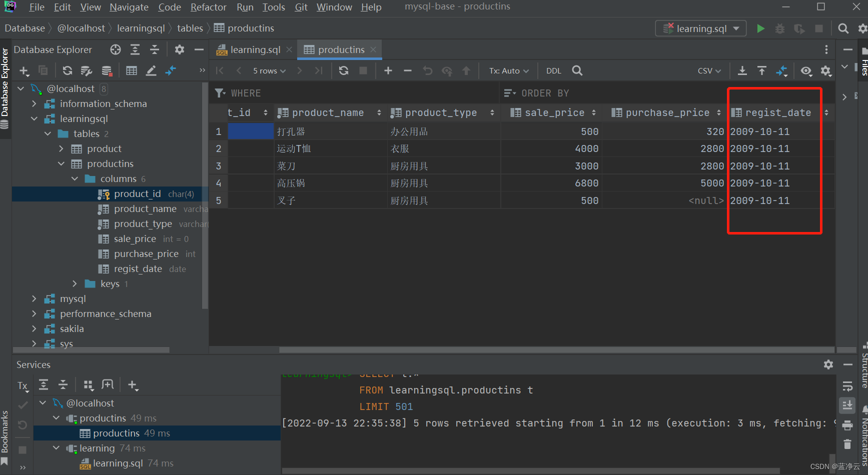Collapse all nodes in Database Explorer
This screenshot has height=475, width=868.
click(x=155, y=49)
